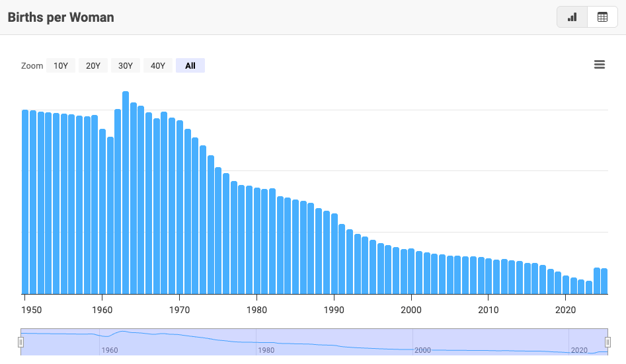
Task: Select the All zoom range
Action: tap(190, 65)
